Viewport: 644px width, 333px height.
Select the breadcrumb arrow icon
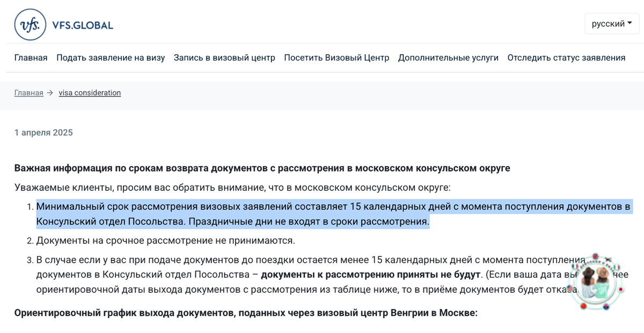(x=50, y=92)
